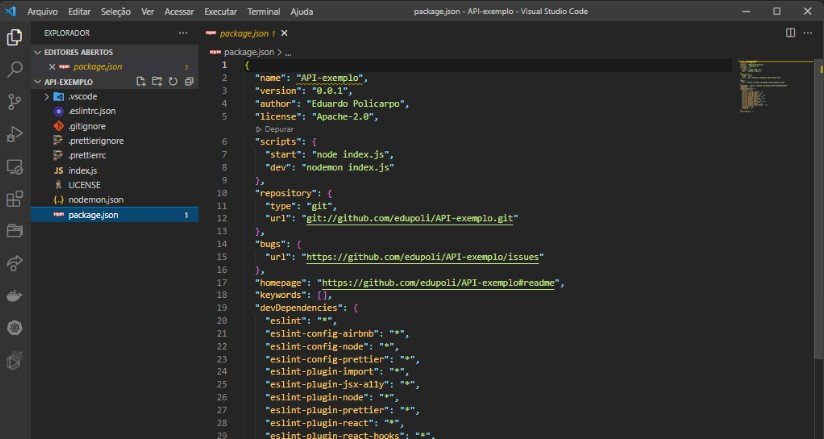The width and height of the screenshot is (824, 439).
Task: Open the breadcrumb dropdown after package.json
Action: (x=288, y=53)
